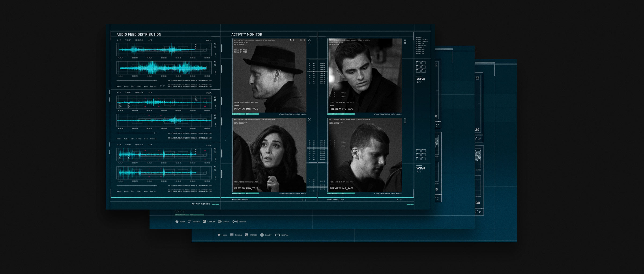Click the right IMAGE PROCESSING footer label
Viewport: 644px width, 274px height.
[335, 200]
